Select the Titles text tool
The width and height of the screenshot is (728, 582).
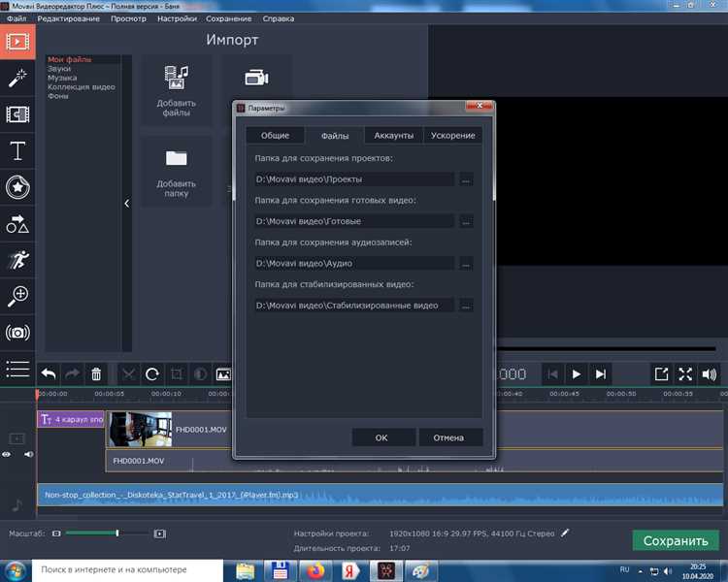17,151
